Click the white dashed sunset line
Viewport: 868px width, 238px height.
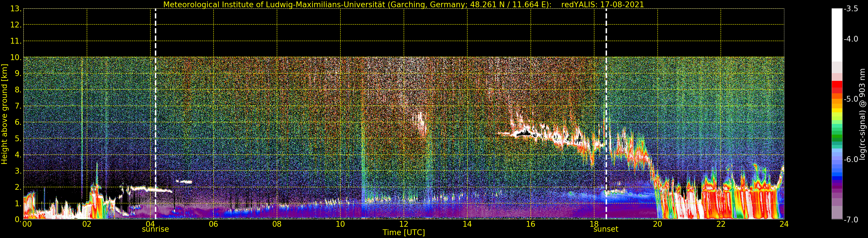click(x=606, y=114)
